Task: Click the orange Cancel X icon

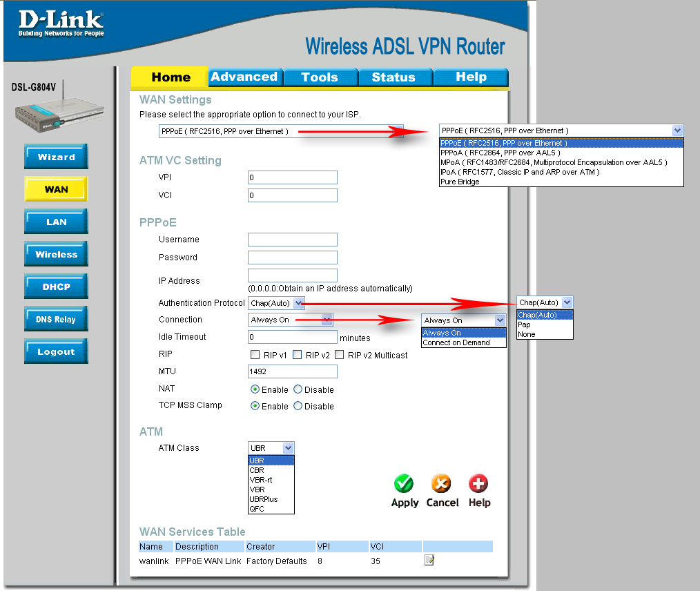Action: (441, 483)
